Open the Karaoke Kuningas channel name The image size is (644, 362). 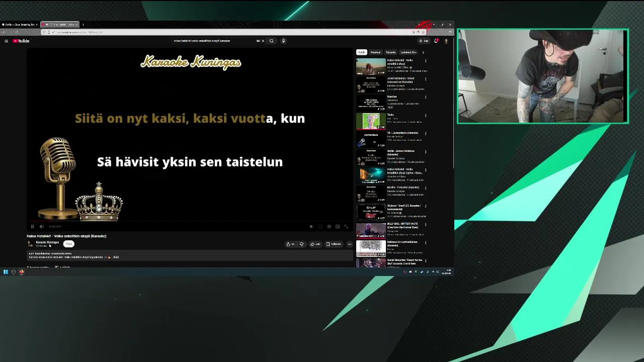47,242
